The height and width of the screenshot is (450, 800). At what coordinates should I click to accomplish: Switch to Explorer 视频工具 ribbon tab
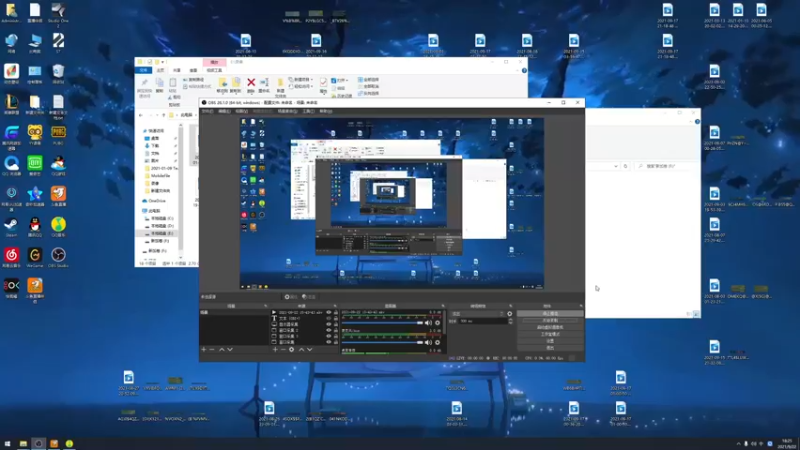click(x=214, y=70)
